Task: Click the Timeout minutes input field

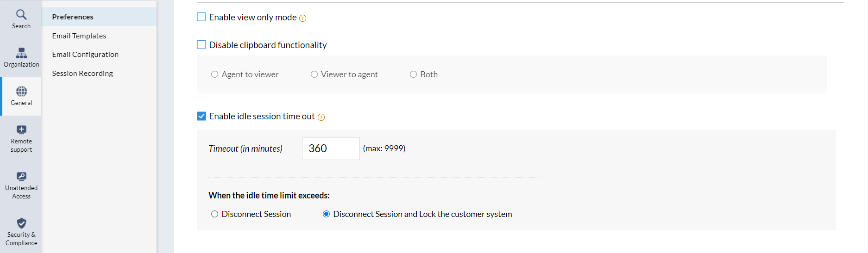Action: [331, 148]
